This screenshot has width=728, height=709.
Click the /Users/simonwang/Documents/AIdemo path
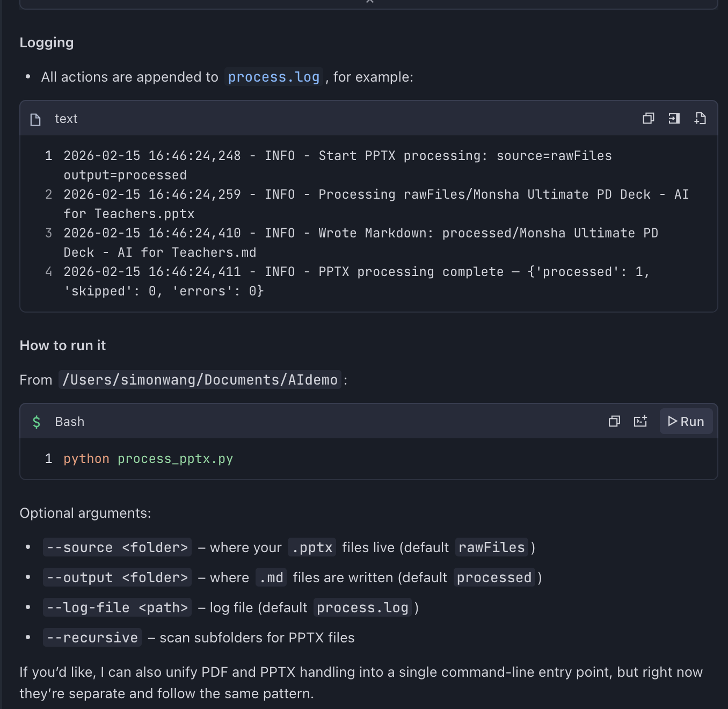click(200, 380)
